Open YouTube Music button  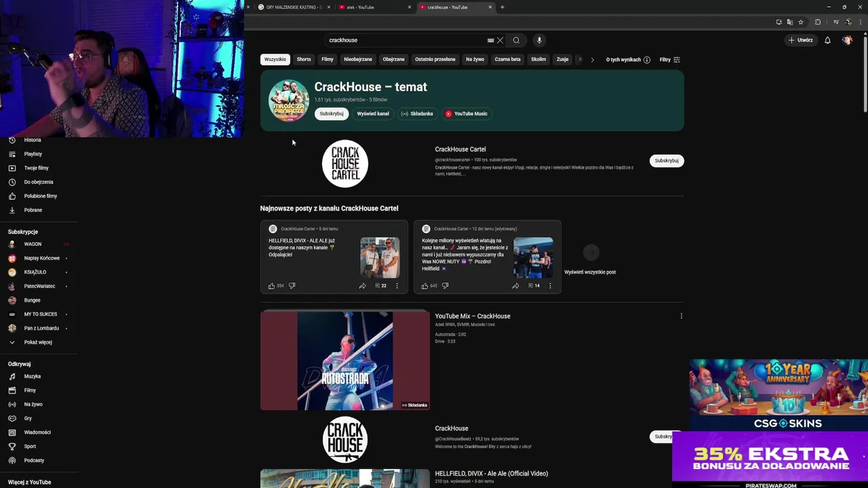click(x=466, y=114)
